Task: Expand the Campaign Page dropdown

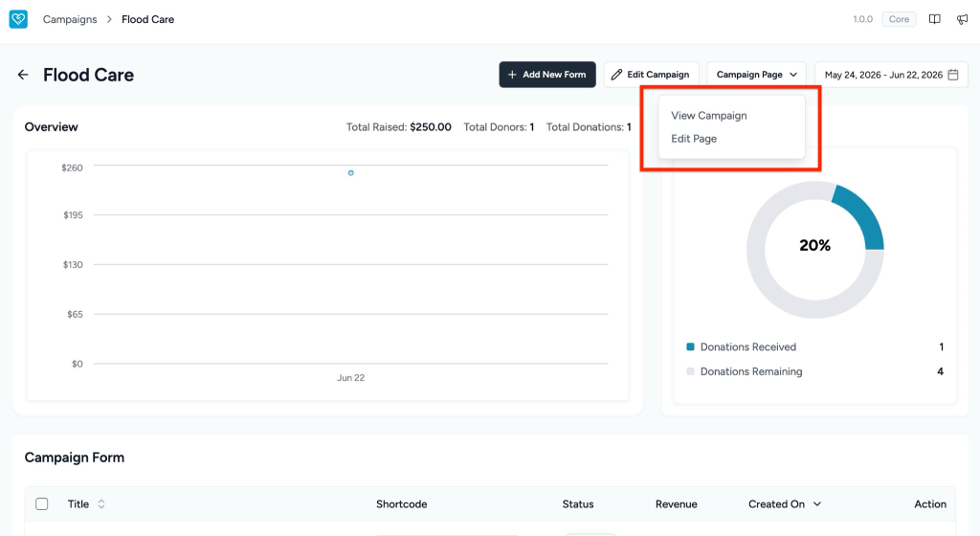Action: pyautogui.click(x=756, y=75)
